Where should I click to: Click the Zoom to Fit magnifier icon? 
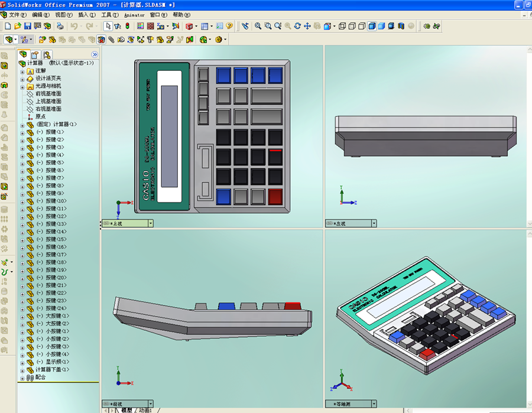point(258,26)
